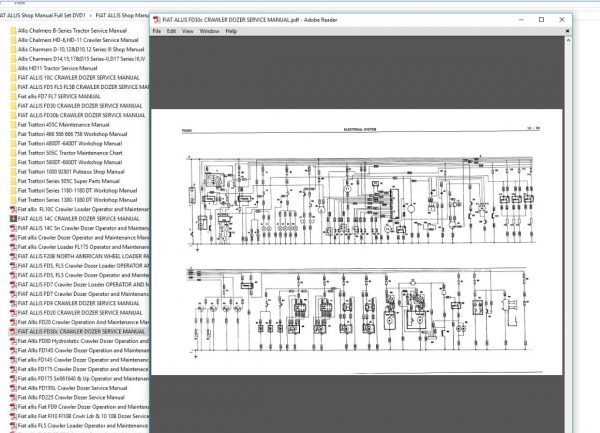Click folder icon of Fiat Trattori 480DT-640DT Workshop Manual

(x=13, y=143)
